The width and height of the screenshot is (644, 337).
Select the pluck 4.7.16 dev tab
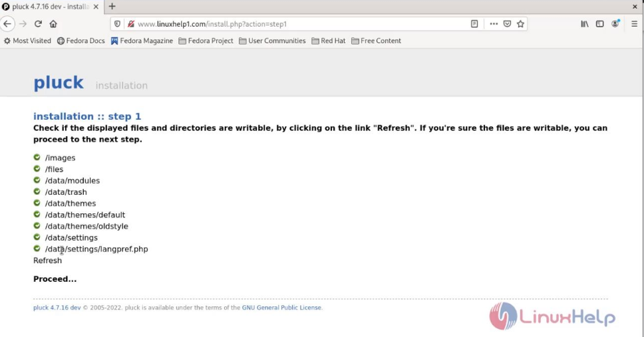pos(51,7)
